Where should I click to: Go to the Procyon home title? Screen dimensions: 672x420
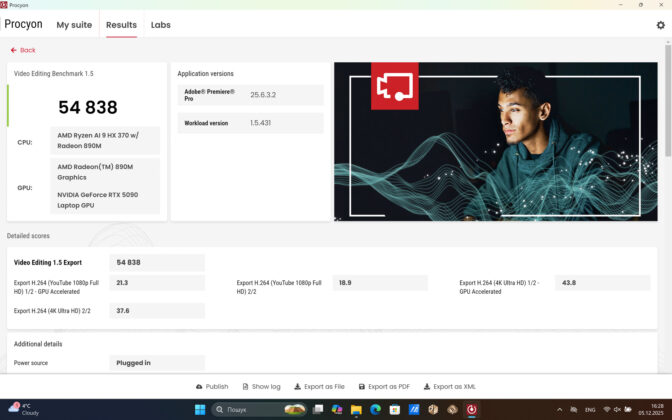[x=23, y=24]
